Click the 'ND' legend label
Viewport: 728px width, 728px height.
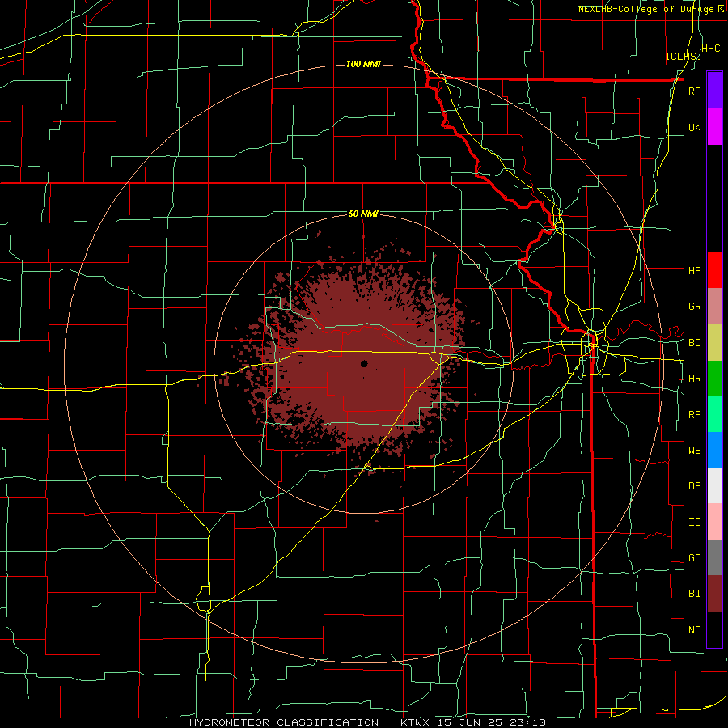(694, 630)
